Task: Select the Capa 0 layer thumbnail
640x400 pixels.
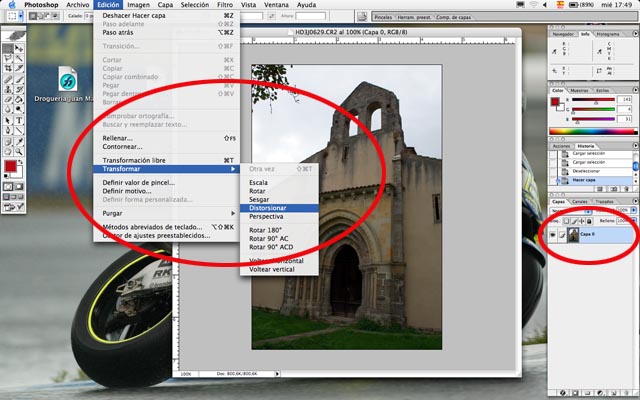Action: tap(572, 234)
